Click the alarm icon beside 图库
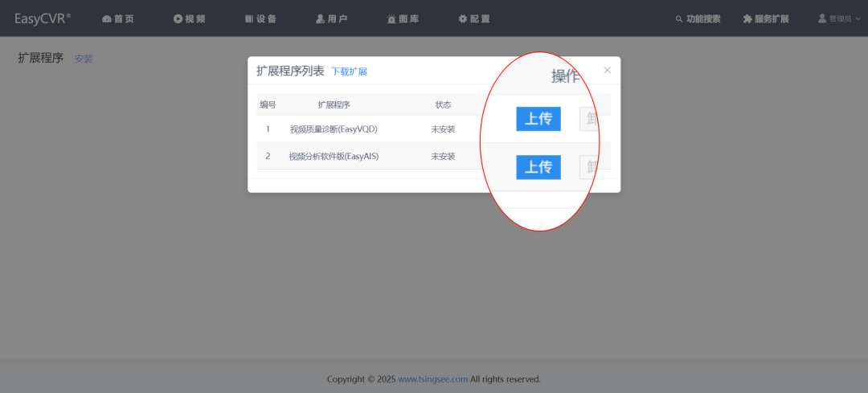 coord(391,18)
